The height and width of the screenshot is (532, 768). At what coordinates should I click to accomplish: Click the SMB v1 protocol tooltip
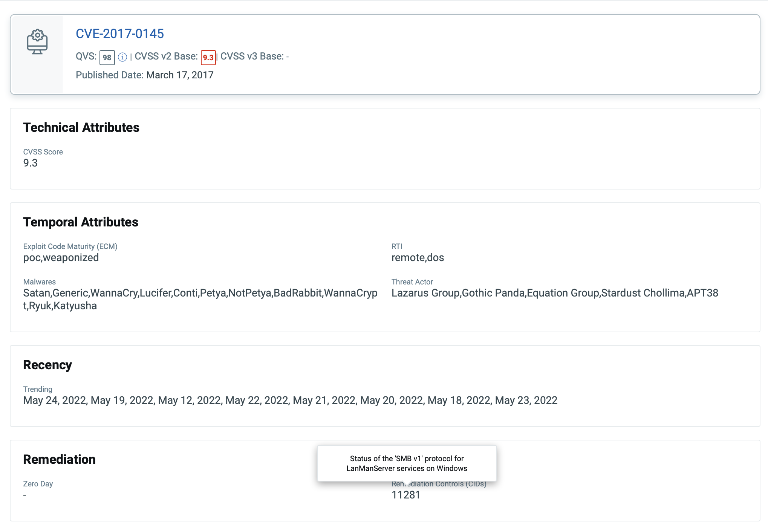407,463
